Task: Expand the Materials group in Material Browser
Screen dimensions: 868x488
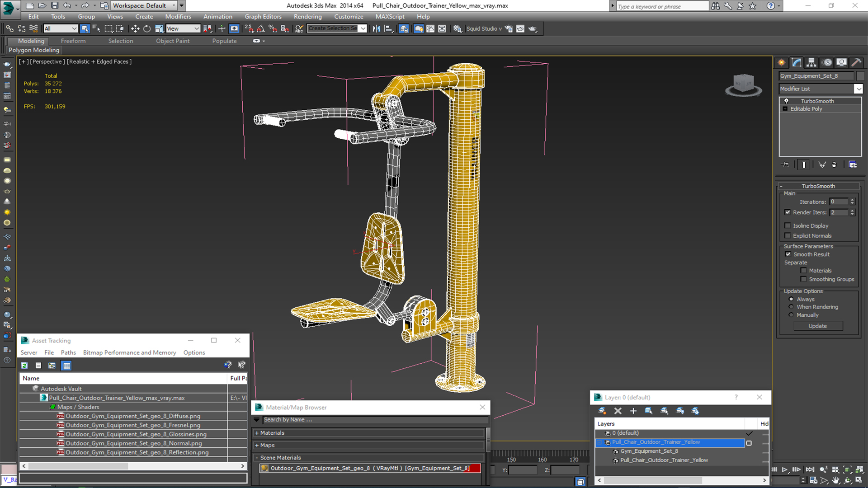Action: tap(257, 433)
